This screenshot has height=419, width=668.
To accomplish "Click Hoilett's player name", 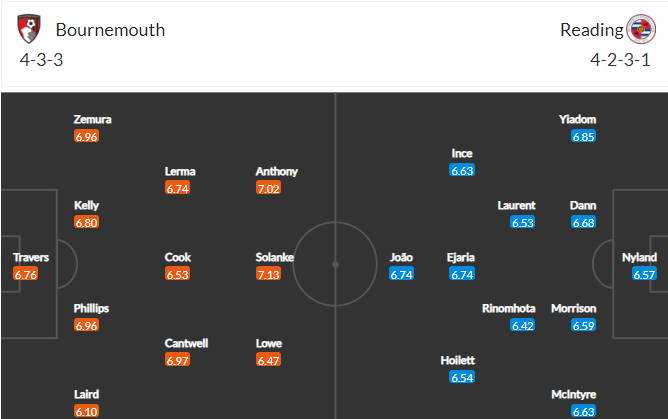I will click(457, 360).
